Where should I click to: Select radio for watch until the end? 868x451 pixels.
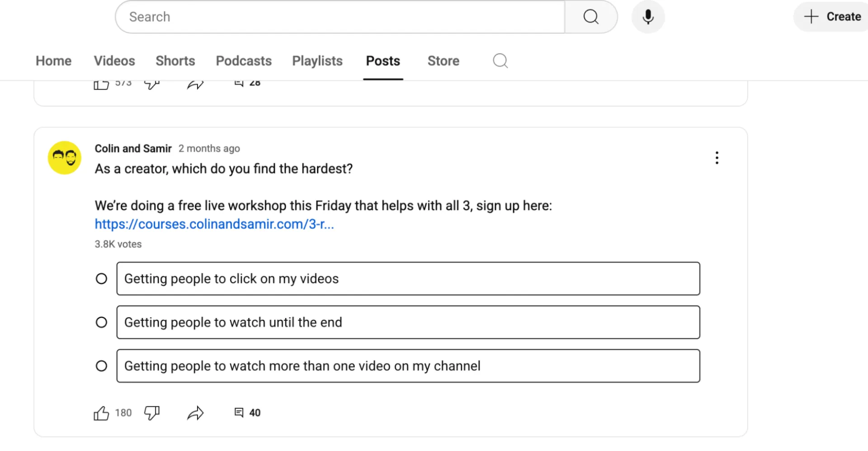click(101, 322)
